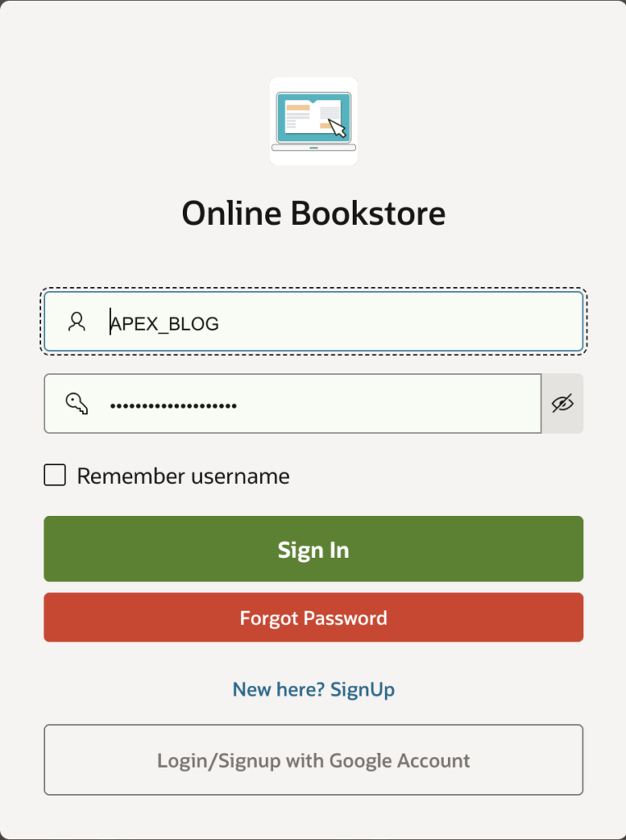Screen dimensions: 626x840
Task: Tick the Remember username checkbox
Action: pyautogui.click(x=55, y=475)
